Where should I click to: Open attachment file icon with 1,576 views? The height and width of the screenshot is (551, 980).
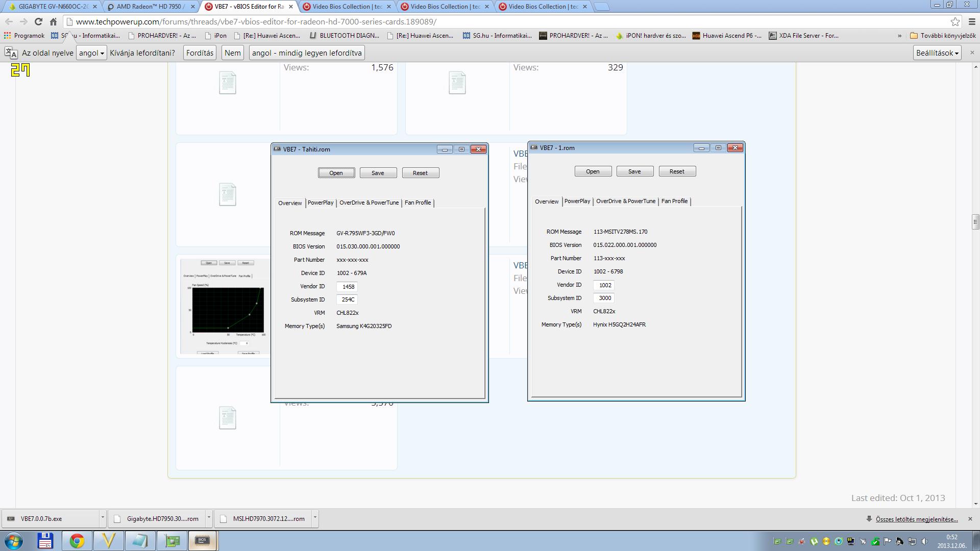228,83
